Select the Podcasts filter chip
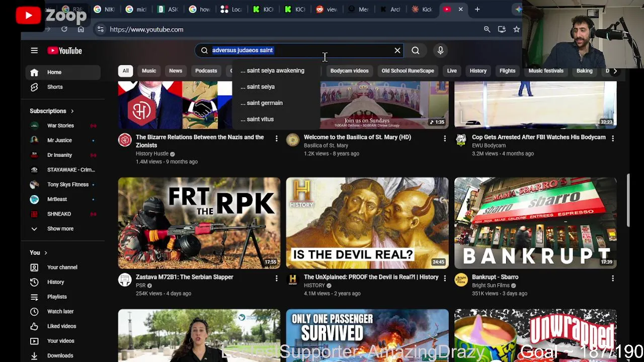644x362 pixels. coord(206,71)
